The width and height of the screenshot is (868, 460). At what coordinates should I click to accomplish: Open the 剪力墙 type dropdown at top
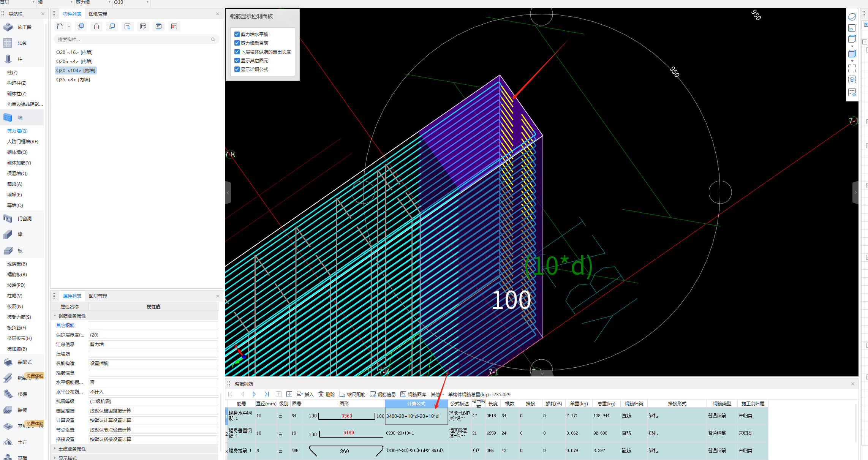pos(110,2)
